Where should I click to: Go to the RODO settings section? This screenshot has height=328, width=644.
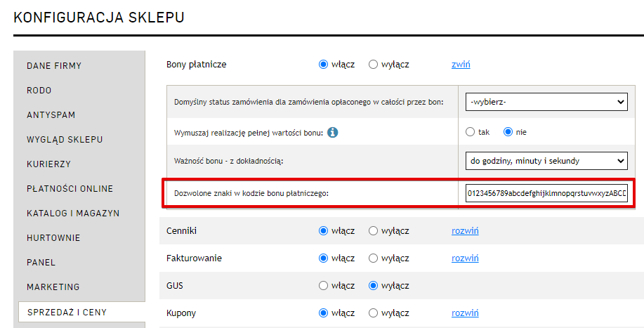click(39, 91)
